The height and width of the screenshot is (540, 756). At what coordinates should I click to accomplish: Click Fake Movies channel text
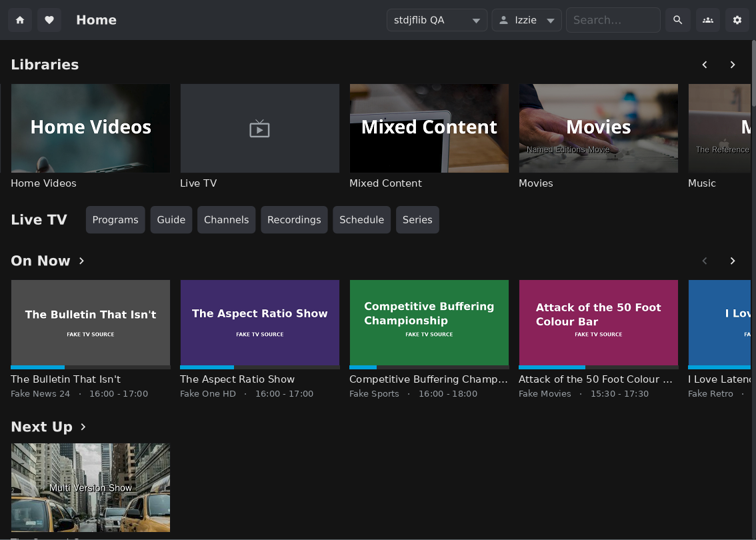tap(545, 394)
